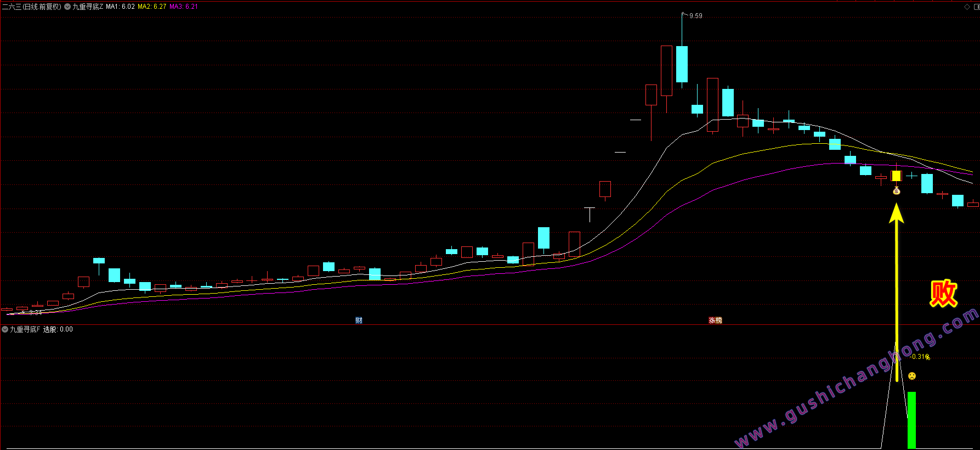The width and height of the screenshot is (980, 450).
Task: Click the 选股: 0.00 value label
Action: click(x=58, y=329)
